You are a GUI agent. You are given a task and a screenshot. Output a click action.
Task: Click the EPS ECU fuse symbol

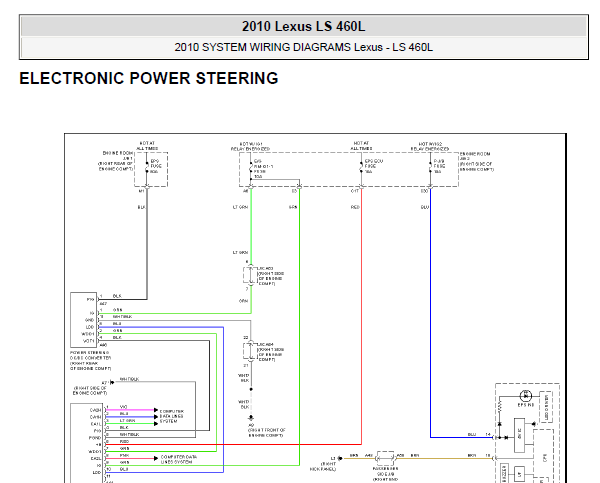click(361, 166)
